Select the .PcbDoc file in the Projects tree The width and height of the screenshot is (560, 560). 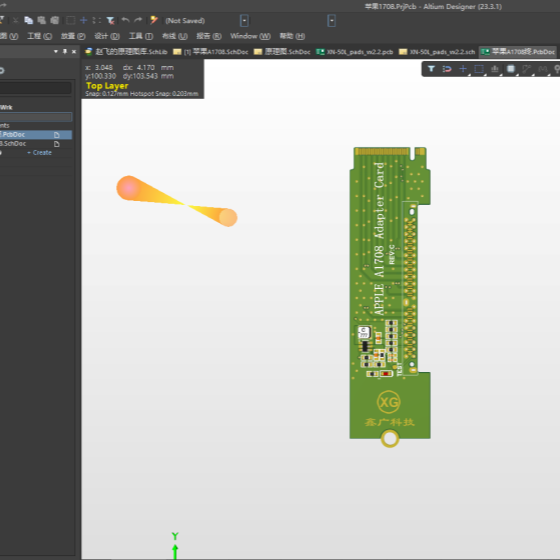pos(36,135)
